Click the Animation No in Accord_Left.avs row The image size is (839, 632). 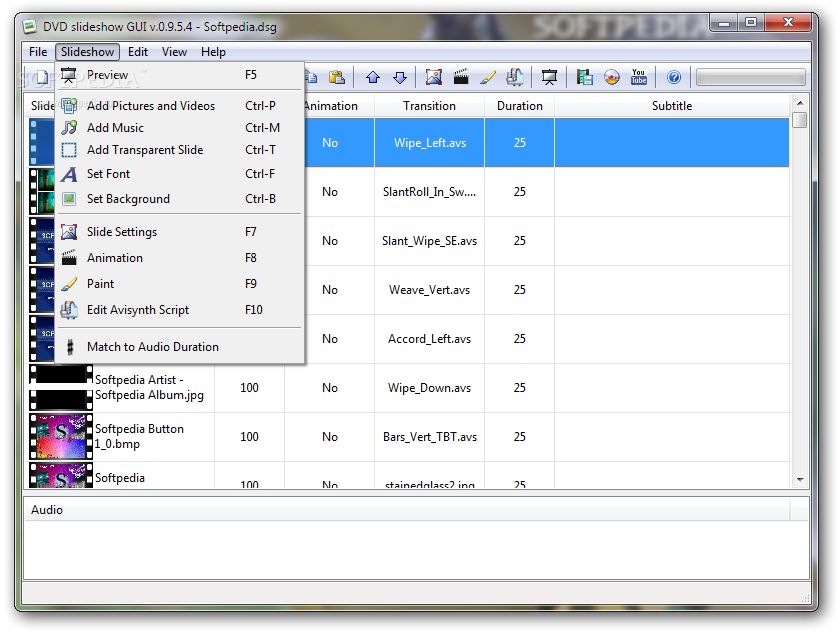(x=330, y=339)
